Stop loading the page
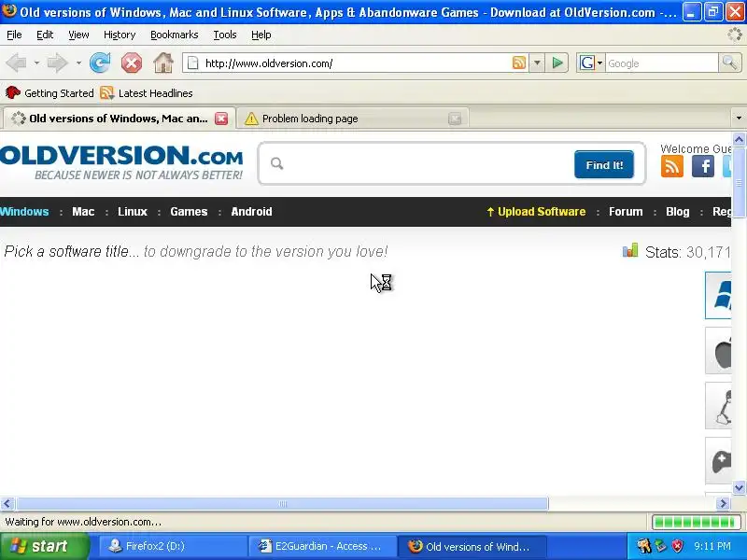This screenshot has width=747, height=560. (x=132, y=63)
